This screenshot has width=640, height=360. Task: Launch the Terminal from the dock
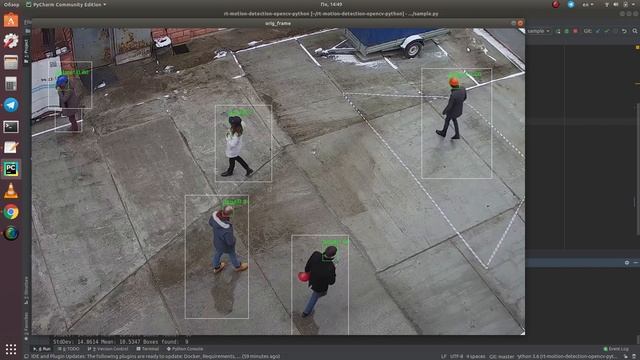point(11,127)
